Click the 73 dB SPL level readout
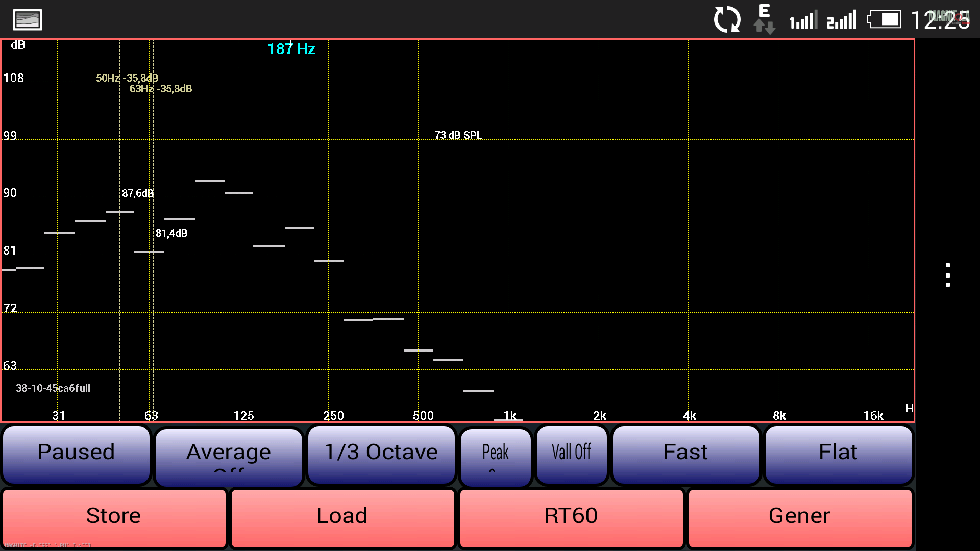 [458, 135]
